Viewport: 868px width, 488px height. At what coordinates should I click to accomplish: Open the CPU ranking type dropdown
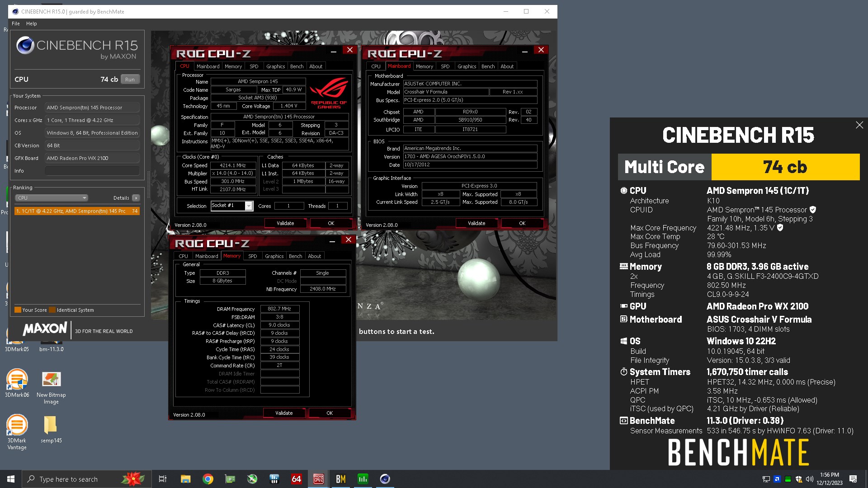click(52, 198)
